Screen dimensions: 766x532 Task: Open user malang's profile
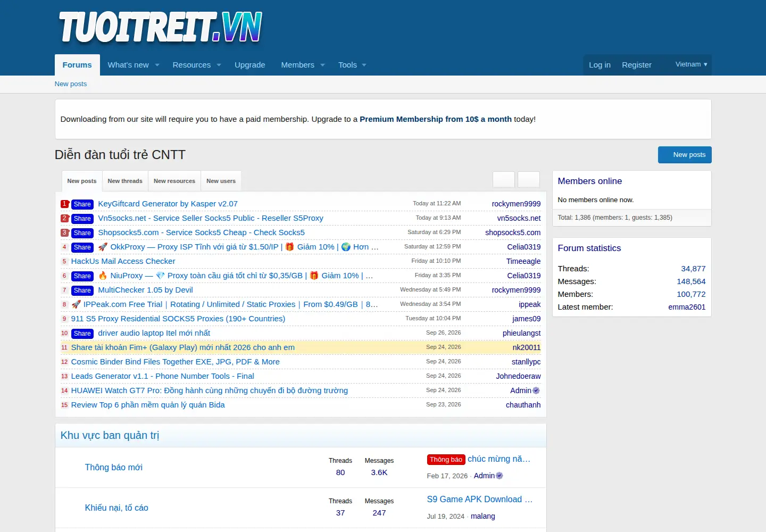pyautogui.click(x=483, y=516)
